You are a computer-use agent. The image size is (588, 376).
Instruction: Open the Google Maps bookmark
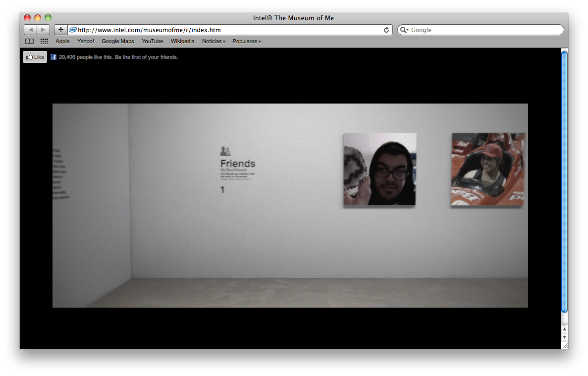[117, 42]
